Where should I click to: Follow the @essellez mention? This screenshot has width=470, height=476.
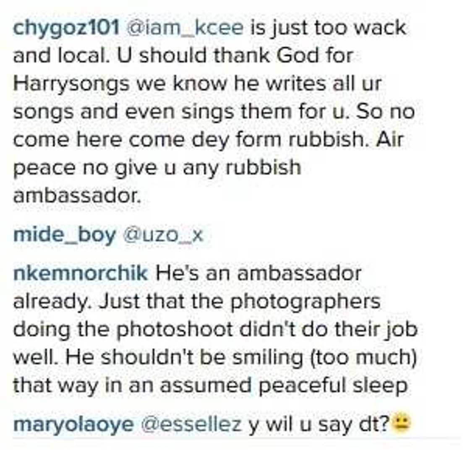[x=191, y=424]
